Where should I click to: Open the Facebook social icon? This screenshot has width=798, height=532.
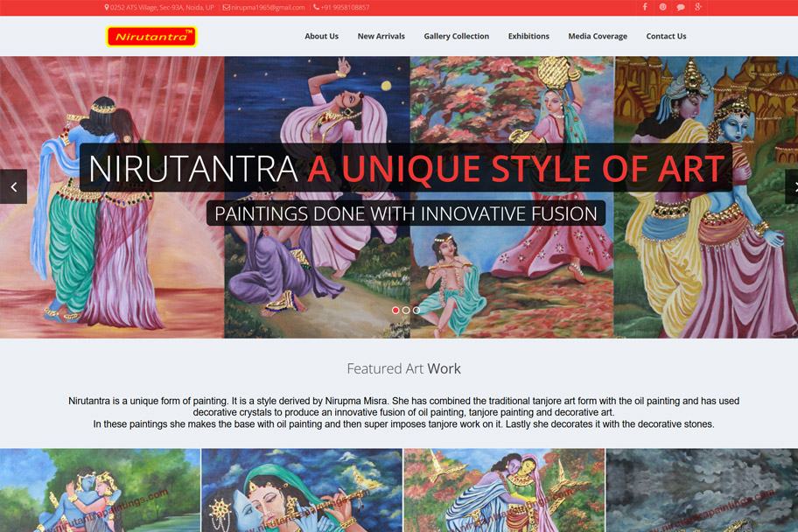[x=645, y=7]
